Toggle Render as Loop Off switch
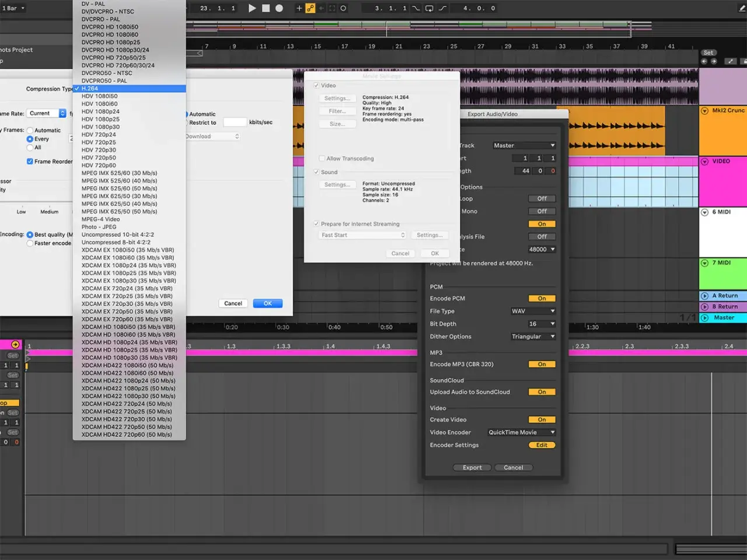The height and width of the screenshot is (560, 747). tap(542, 199)
